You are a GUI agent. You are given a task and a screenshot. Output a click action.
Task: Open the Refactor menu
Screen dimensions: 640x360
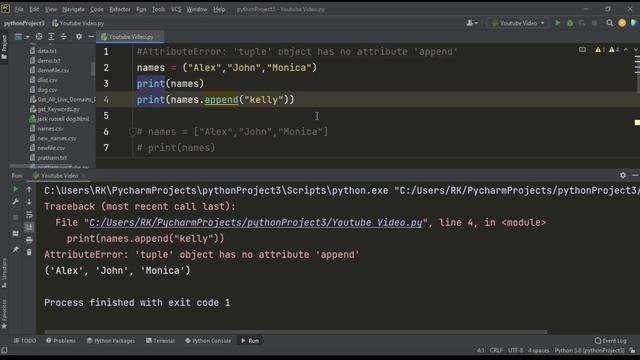point(120,9)
